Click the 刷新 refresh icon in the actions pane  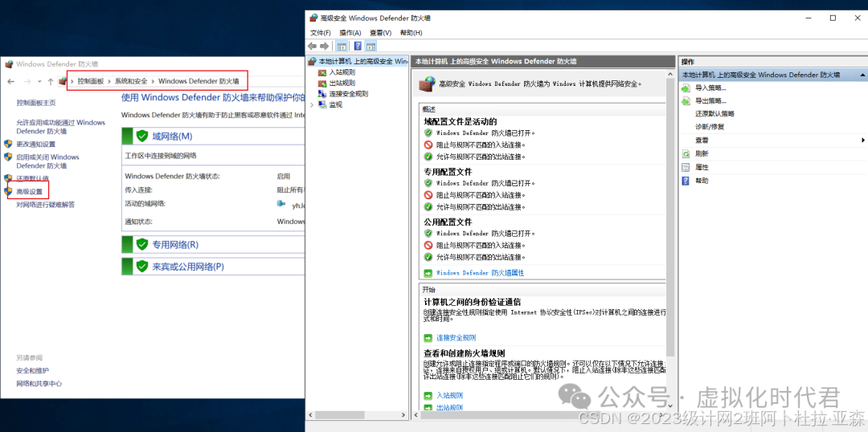[686, 154]
